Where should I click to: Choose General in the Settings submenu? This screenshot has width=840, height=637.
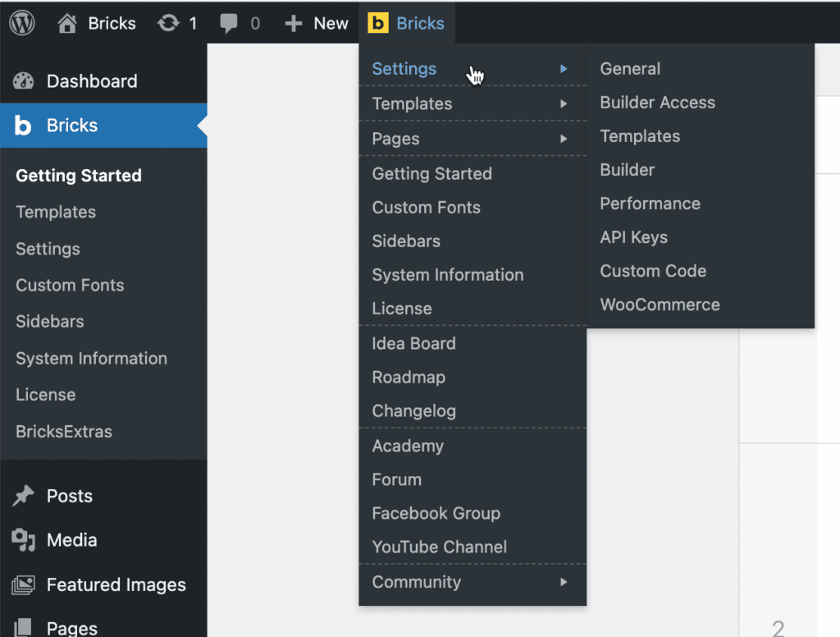coord(630,69)
